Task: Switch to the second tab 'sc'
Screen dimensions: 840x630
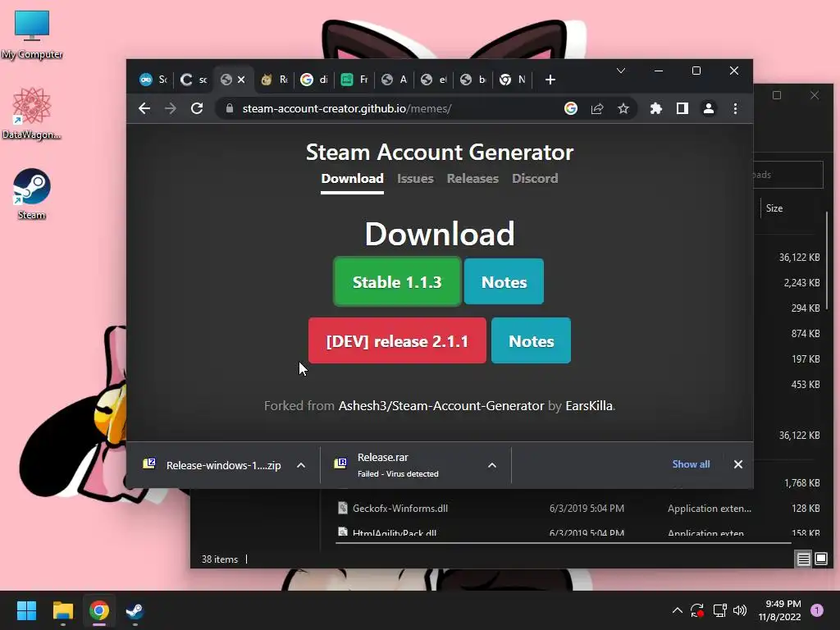Action: (x=194, y=80)
